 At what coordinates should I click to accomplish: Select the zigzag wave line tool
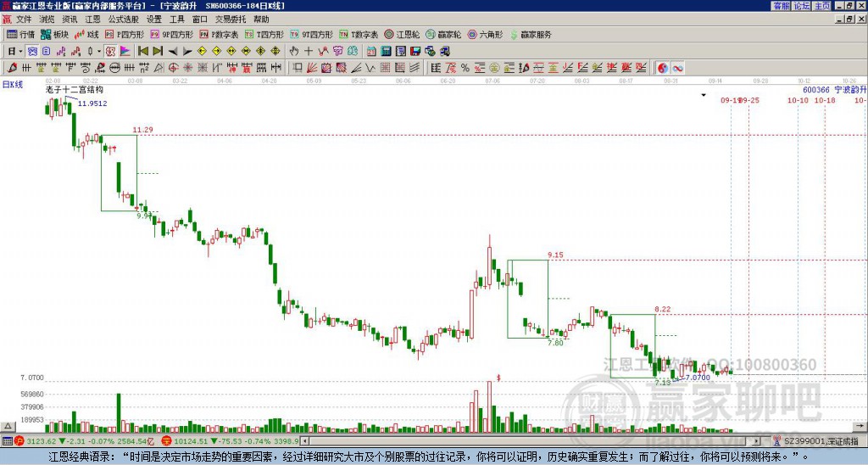pyautogui.click(x=370, y=68)
